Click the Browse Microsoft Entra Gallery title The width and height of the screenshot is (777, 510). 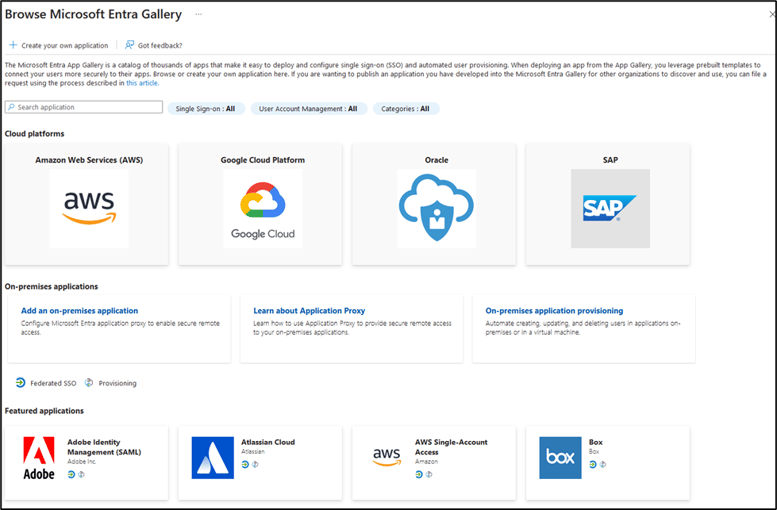93,14
